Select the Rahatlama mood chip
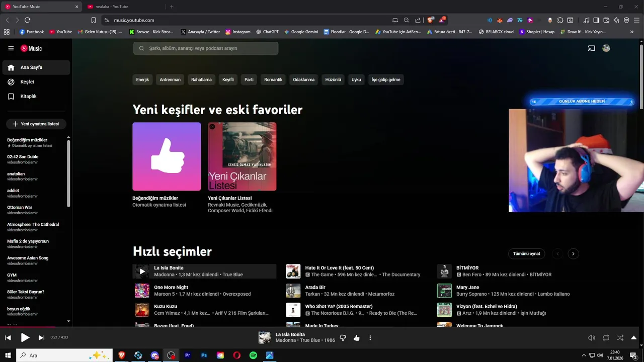 point(201,79)
